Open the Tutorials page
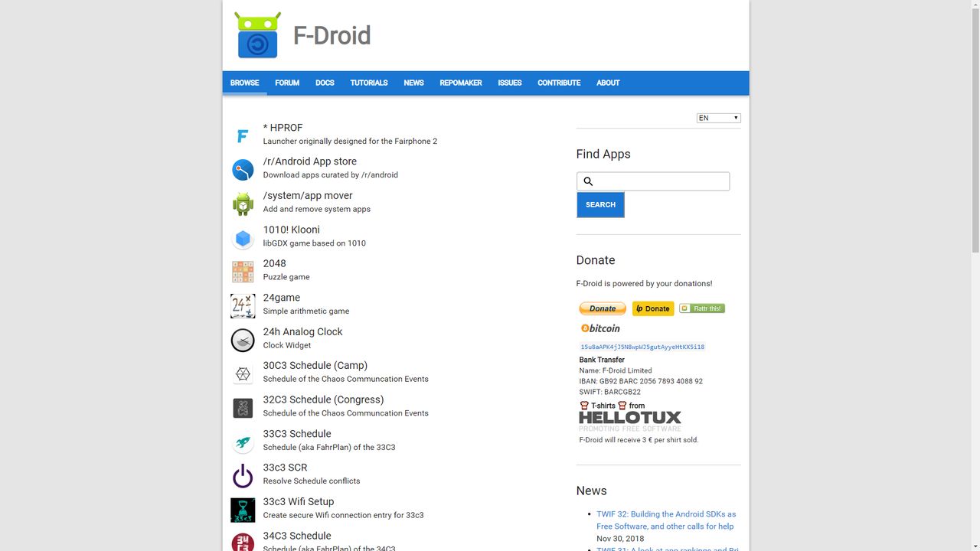980x551 pixels. coord(369,83)
